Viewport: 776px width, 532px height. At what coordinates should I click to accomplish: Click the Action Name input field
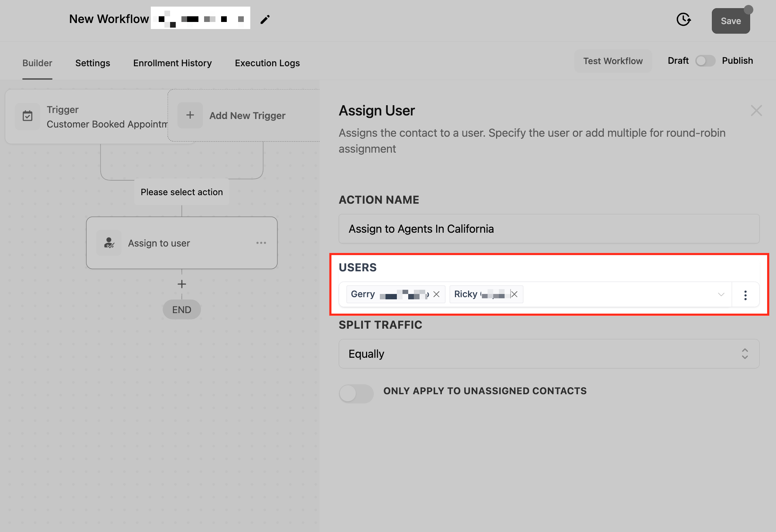click(x=549, y=229)
